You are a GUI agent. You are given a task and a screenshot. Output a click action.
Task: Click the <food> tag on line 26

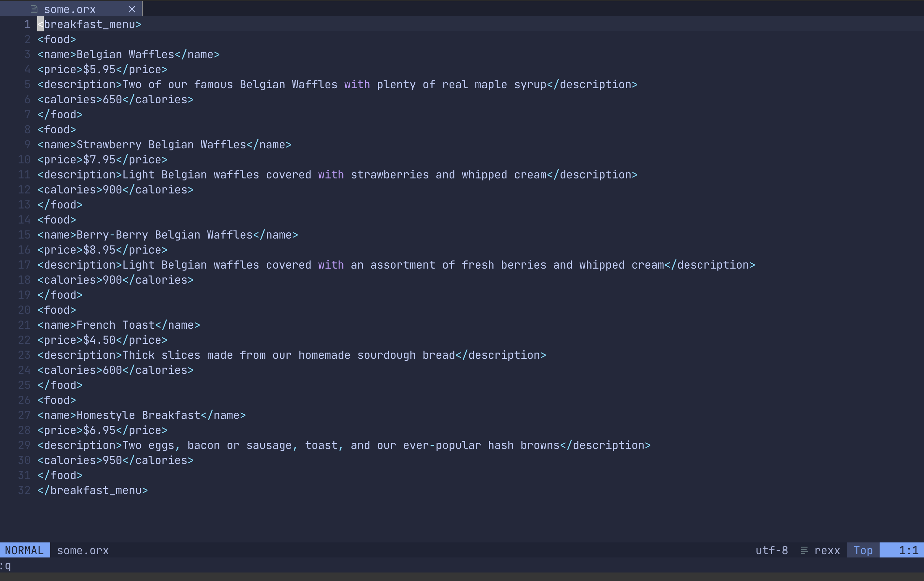pyautogui.click(x=56, y=400)
